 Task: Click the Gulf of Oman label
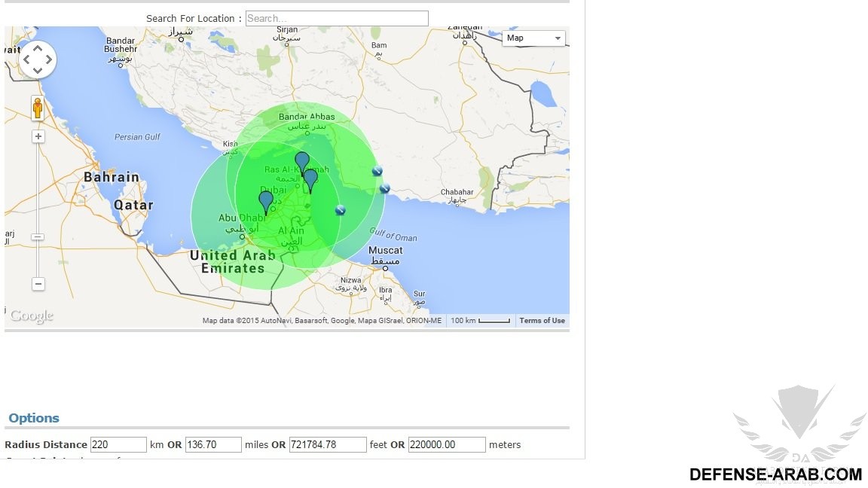pos(393,235)
